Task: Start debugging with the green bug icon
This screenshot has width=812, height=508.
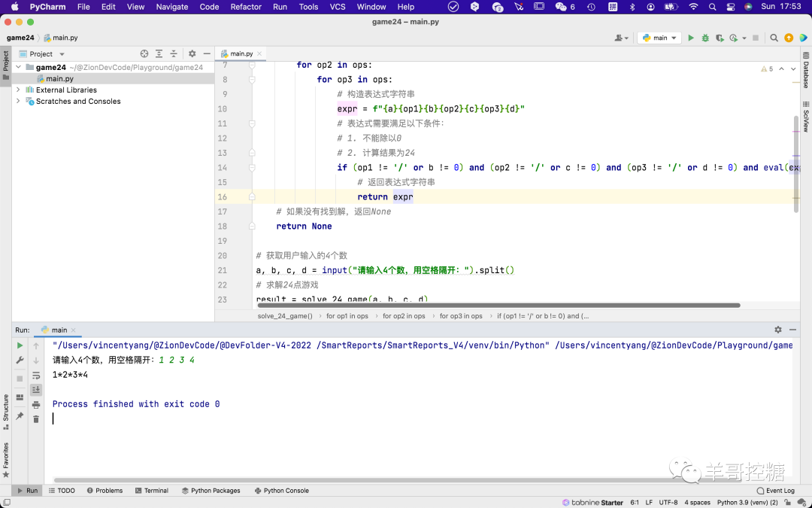Action: tap(704, 38)
